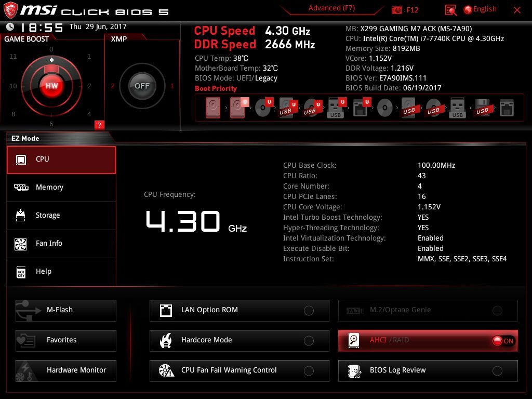
Task: Enable the LAN Option ROM radio toggle
Action: coord(309,311)
